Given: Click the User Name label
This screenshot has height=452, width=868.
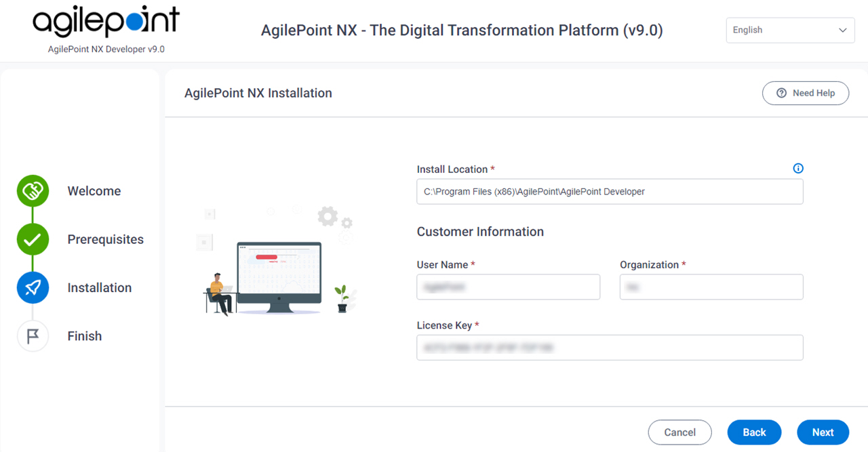Looking at the screenshot, I should [446, 265].
